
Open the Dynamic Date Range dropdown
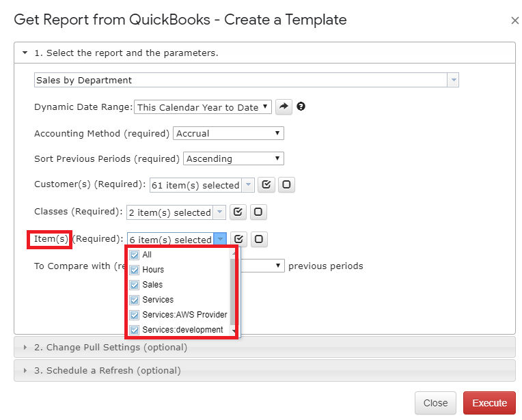203,107
